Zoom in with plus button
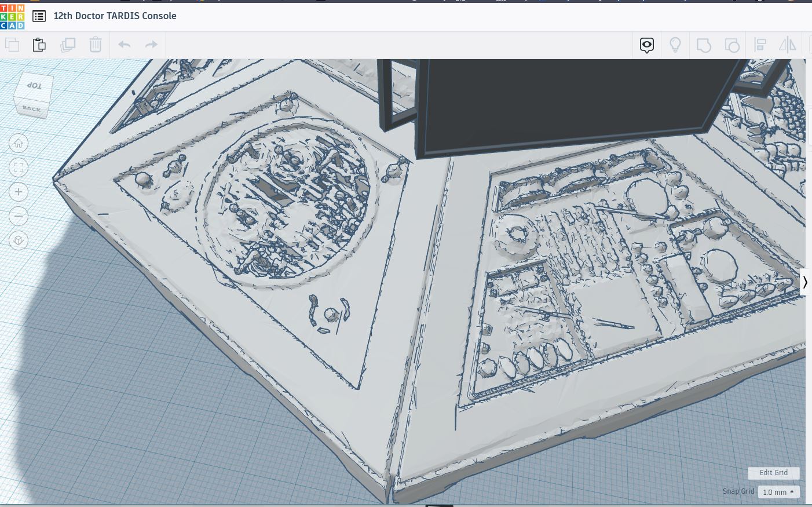Image resolution: width=812 pixels, height=507 pixels. tap(19, 192)
